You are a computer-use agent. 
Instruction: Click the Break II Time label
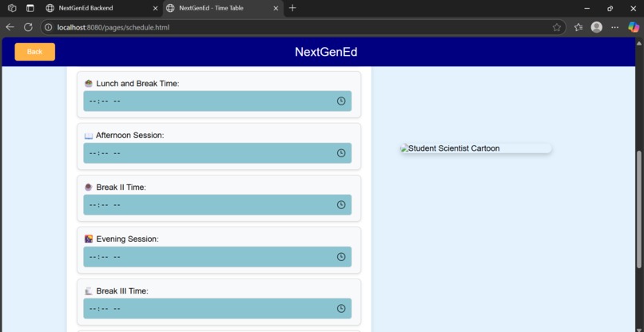click(121, 188)
